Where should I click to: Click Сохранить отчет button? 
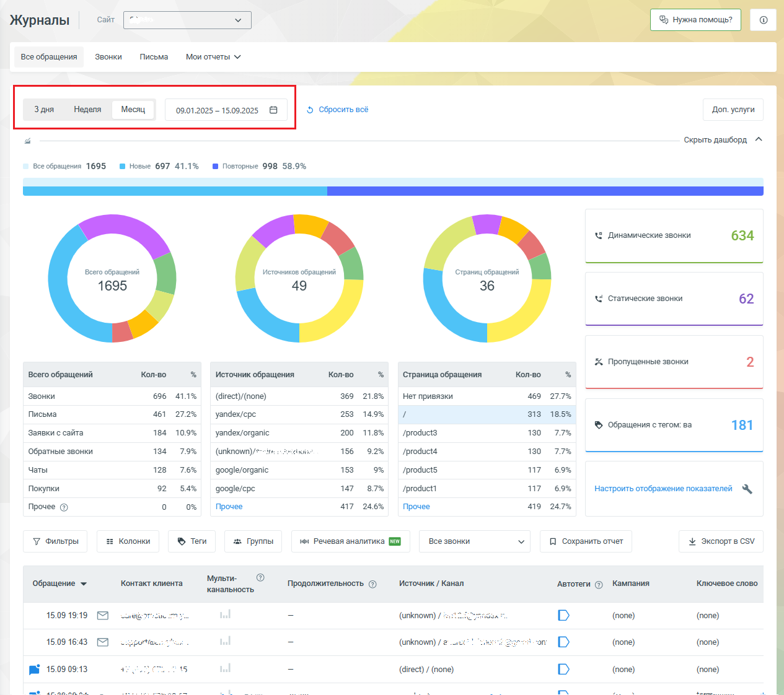[x=586, y=541]
